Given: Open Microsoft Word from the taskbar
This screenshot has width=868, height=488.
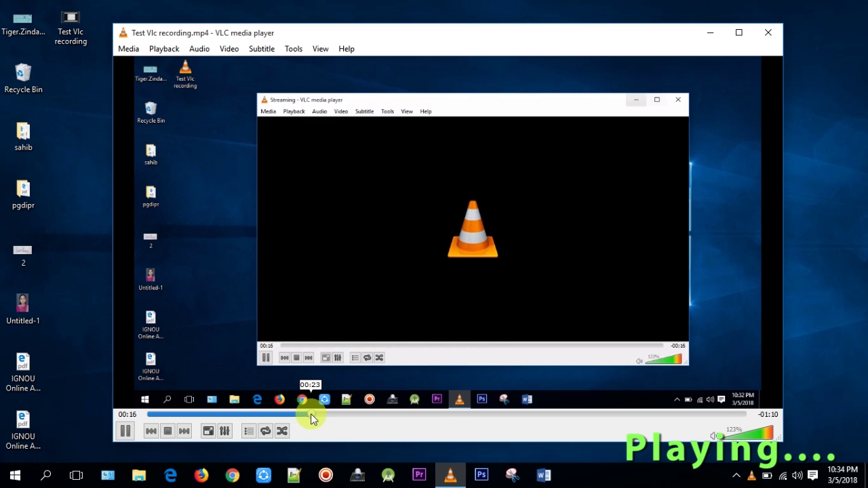Looking at the screenshot, I should point(544,475).
